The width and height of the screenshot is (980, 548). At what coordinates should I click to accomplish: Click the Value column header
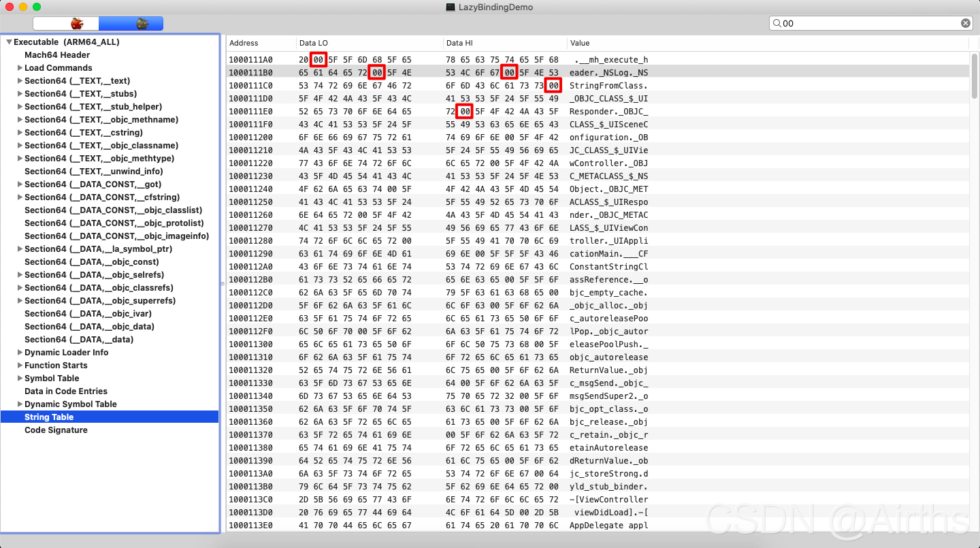click(x=767, y=43)
